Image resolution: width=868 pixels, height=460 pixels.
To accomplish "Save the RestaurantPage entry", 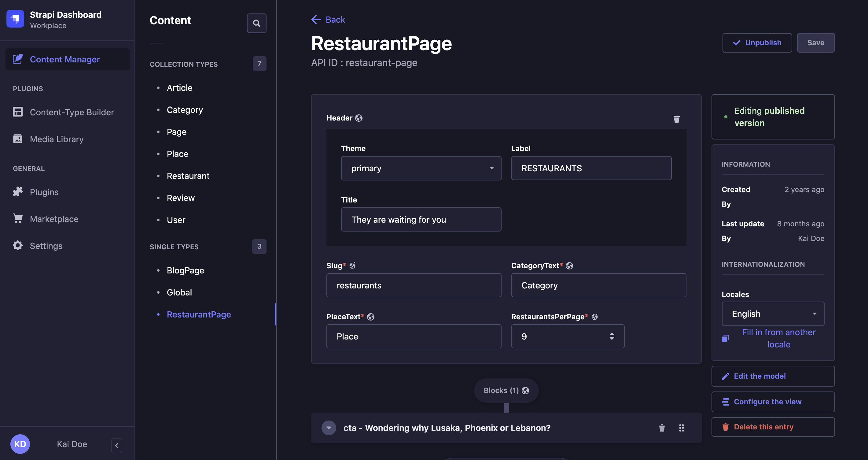I will pos(816,43).
